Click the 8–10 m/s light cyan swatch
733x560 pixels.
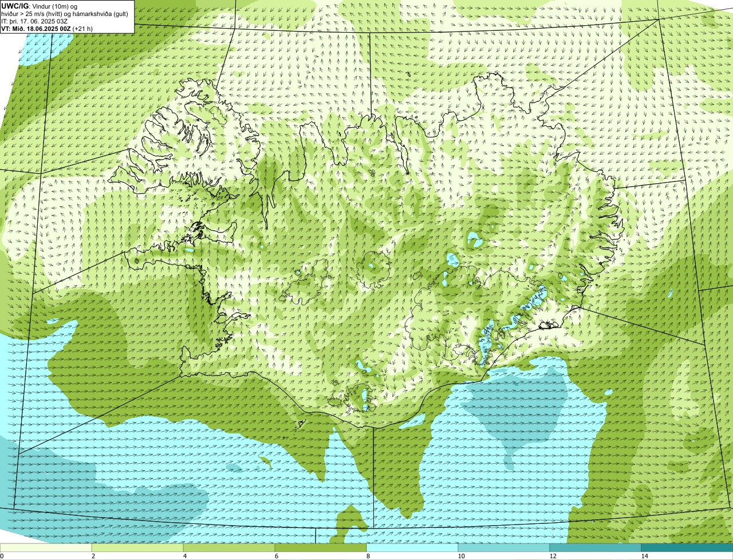[x=412, y=547]
